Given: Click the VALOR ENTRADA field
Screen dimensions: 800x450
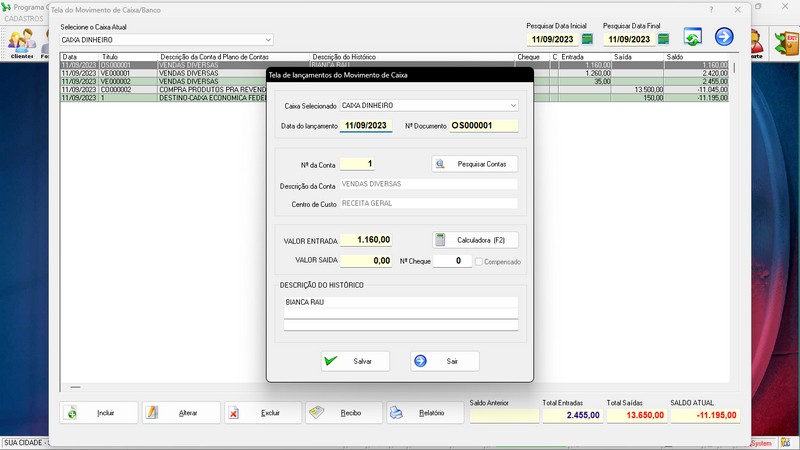Looking at the screenshot, I should (x=366, y=240).
